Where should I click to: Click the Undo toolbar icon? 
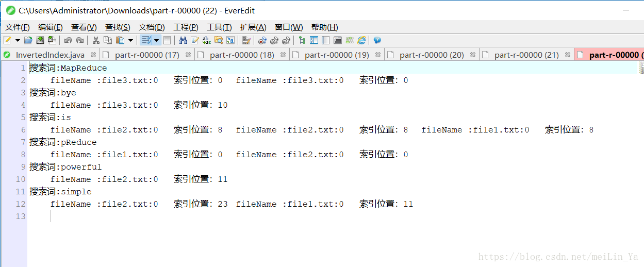point(68,40)
